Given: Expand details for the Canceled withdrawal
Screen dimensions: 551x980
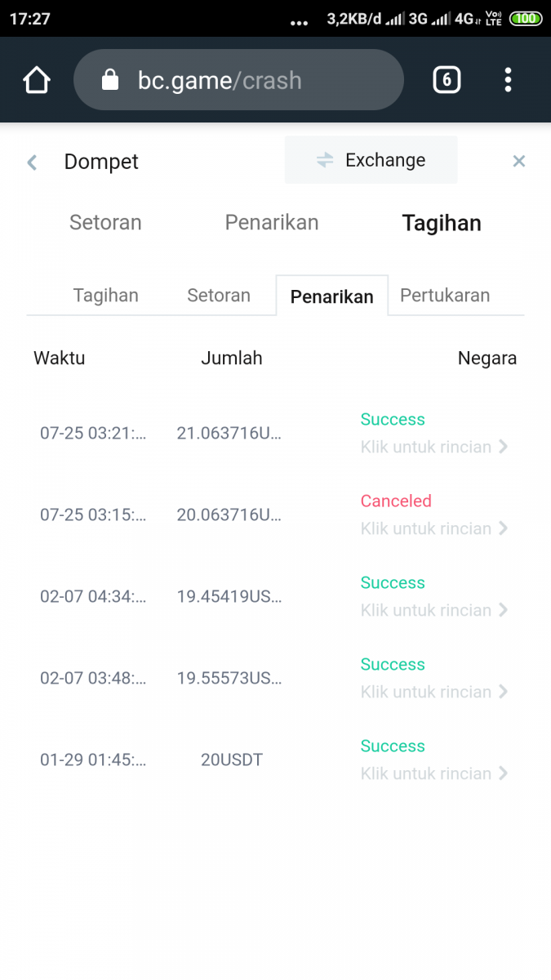Looking at the screenshot, I should tap(433, 528).
